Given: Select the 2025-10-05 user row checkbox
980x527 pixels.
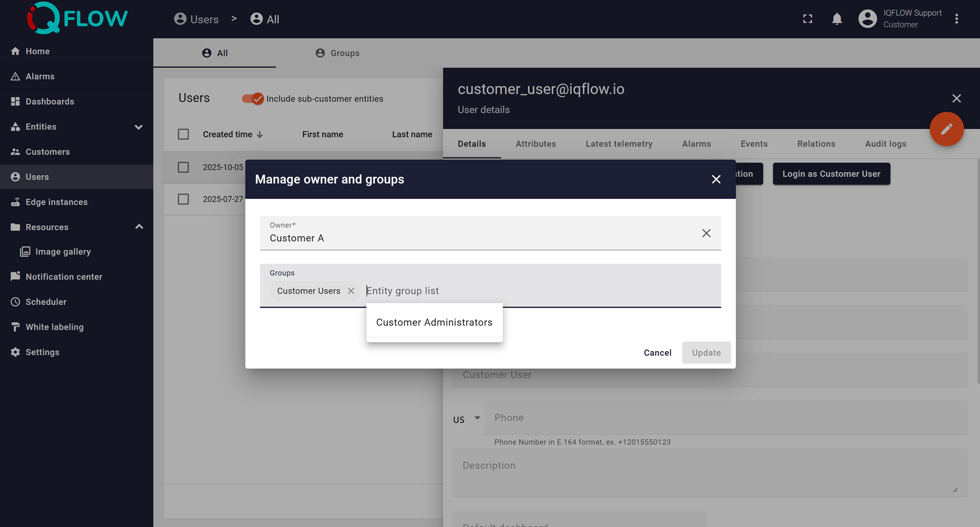Looking at the screenshot, I should pyautogui.click(x=183, y=168).
